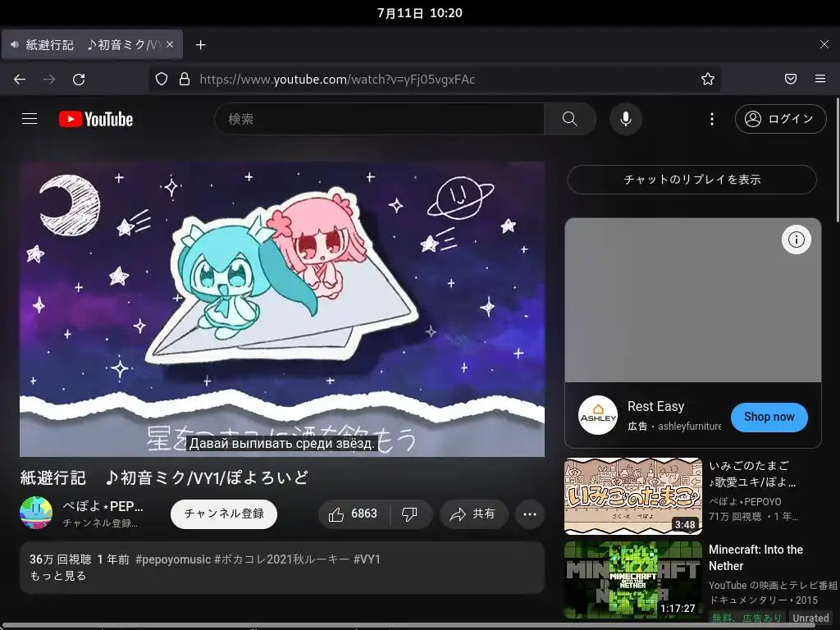Image resolution: width=840 pixels, height=630 pixels.
Task: Click the search magnifier button
Action: point(570,119)
